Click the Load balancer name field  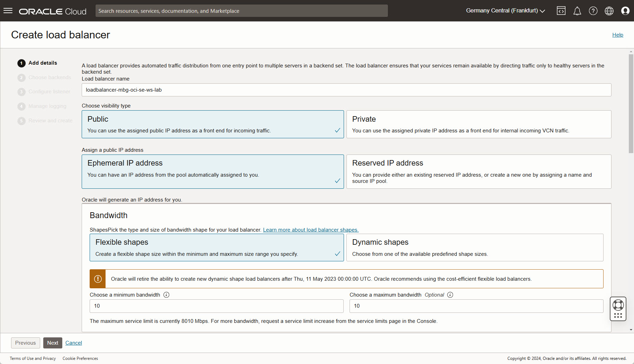pyautogui.click(x=346, y=90)
